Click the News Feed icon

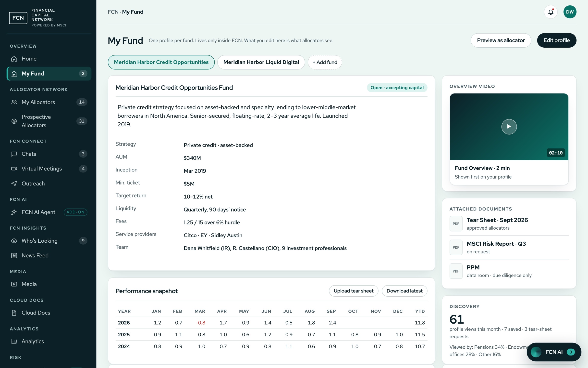coord(14,255)
